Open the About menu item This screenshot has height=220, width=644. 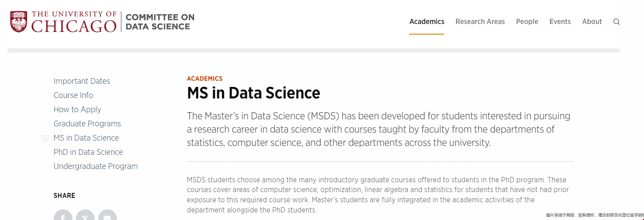pos(592,21)
